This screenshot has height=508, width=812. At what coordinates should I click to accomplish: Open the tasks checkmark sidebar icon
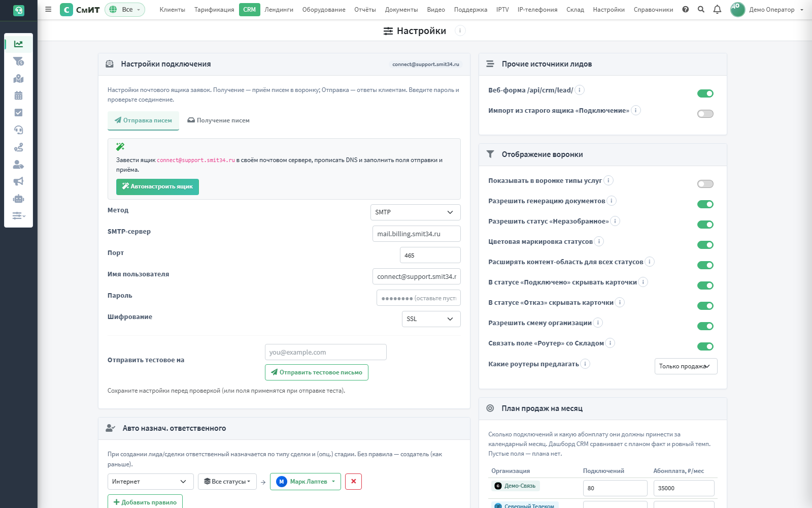click(18, 113)
